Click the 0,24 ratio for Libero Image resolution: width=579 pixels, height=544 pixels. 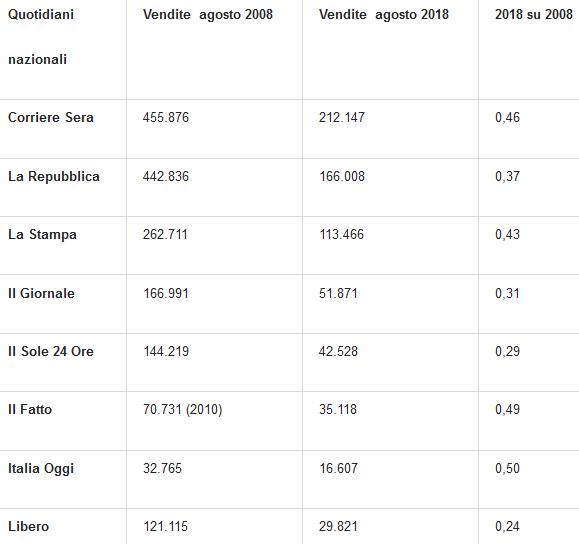[507, 526]
